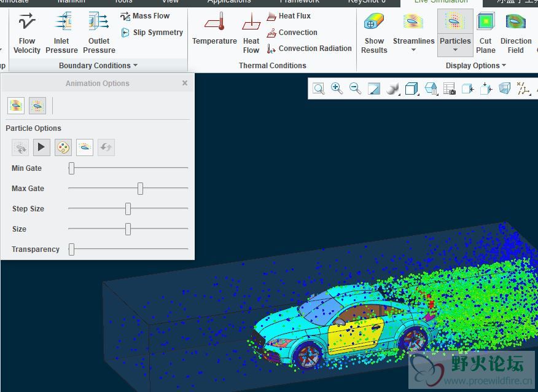Select the Inlet Pressure tool
538x392 pixels.
coord(62,33)
